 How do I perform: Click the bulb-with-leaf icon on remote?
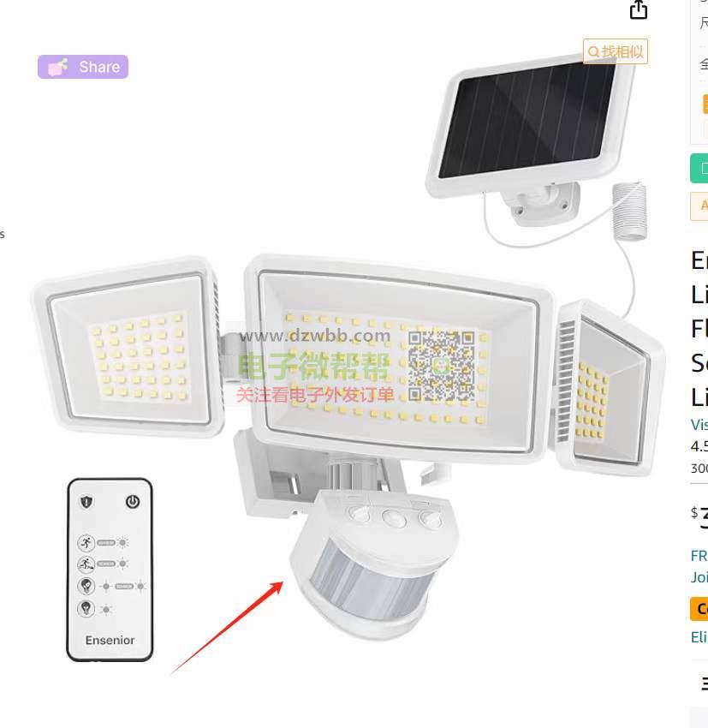tap(86, 586)
